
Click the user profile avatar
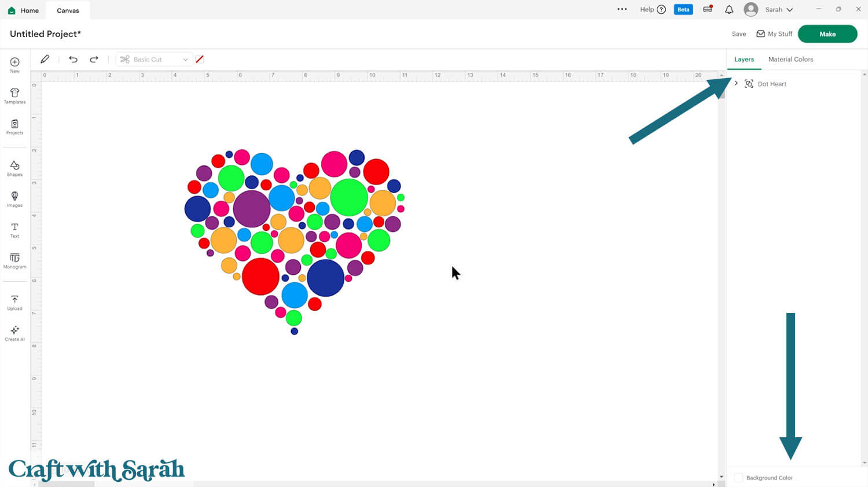751,9
